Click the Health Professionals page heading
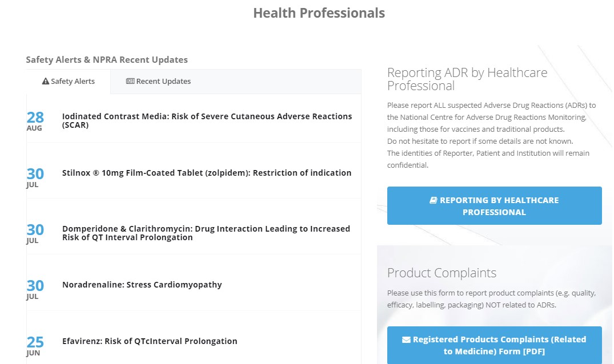The width and height of the screenshot is (614, 364). pyautogui.click(x=319, y=13)
